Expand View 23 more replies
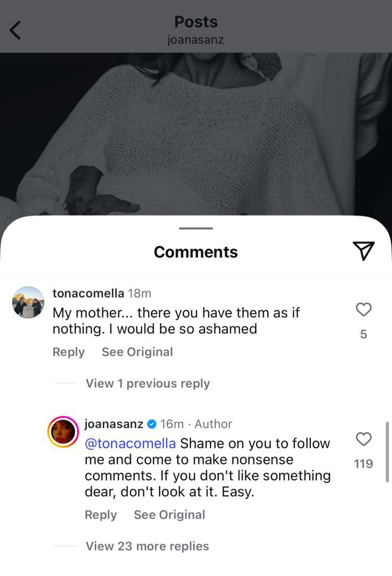Image resolution: width=392 pixels, height=576 pixels. click(x=147, y=546)
